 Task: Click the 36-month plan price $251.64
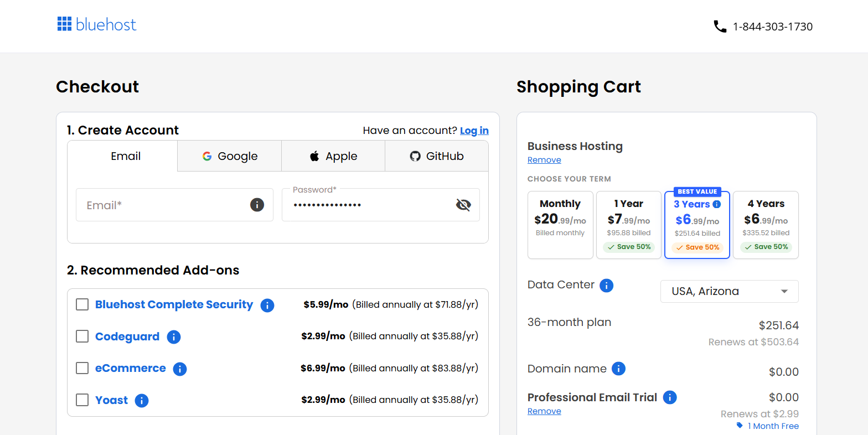pyautogui.click(x=779, y=325)
